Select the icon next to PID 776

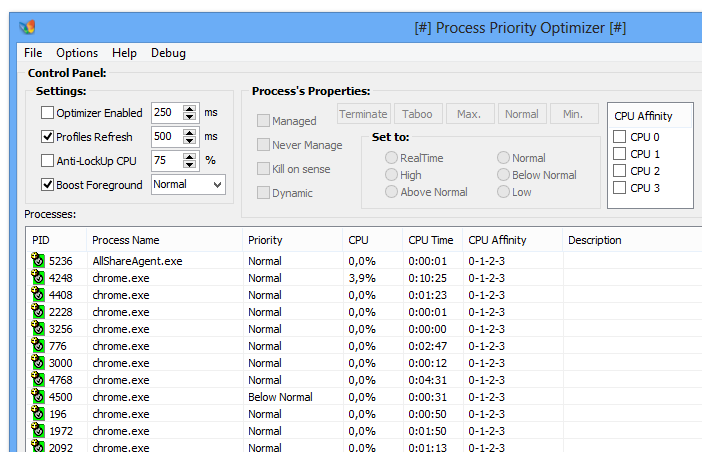[38, 346]
